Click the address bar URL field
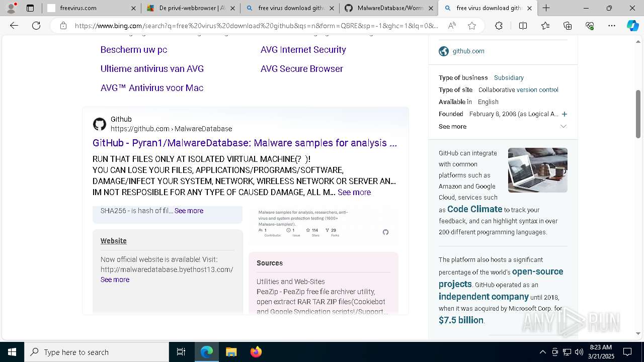 tap(257, 26)
